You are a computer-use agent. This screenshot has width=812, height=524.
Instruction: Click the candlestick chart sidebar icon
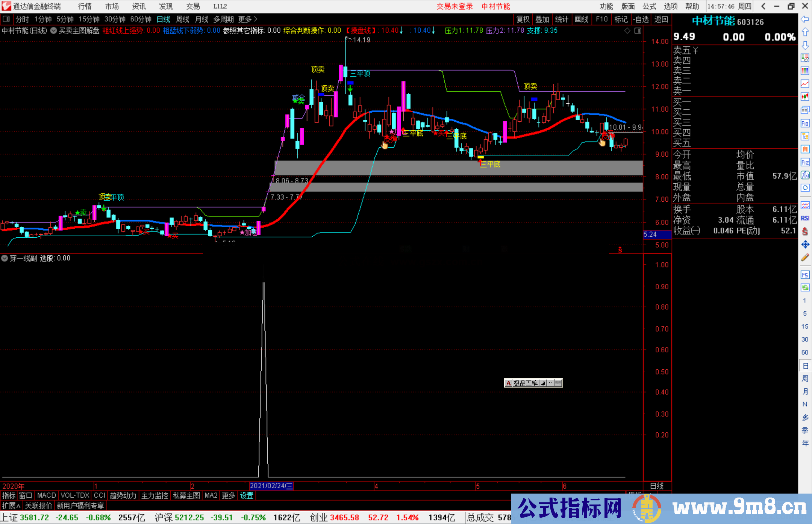[805, 97]
